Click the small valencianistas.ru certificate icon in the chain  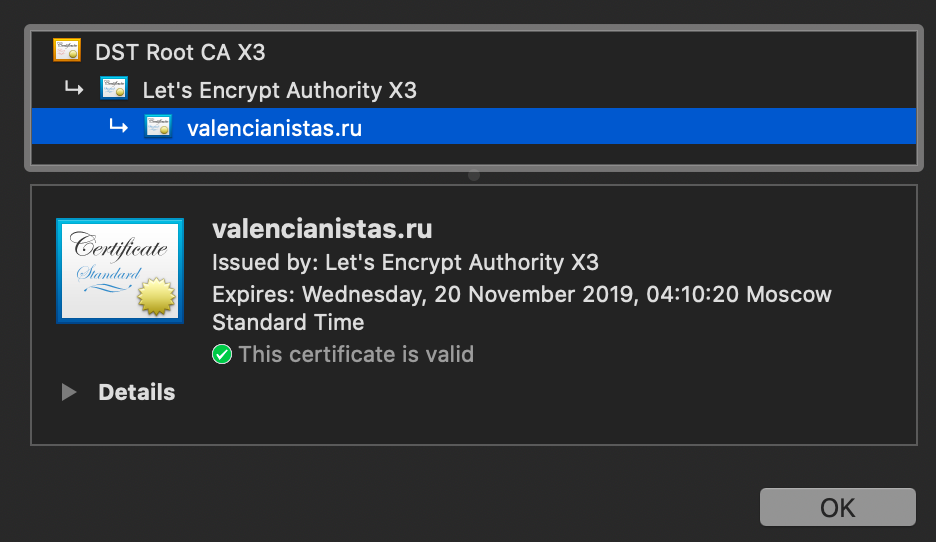point(158,127)
